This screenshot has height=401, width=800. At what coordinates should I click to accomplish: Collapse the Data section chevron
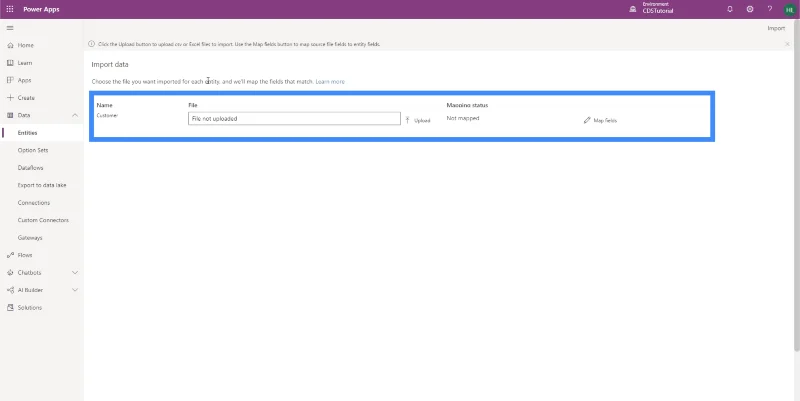tap(74, 115)
